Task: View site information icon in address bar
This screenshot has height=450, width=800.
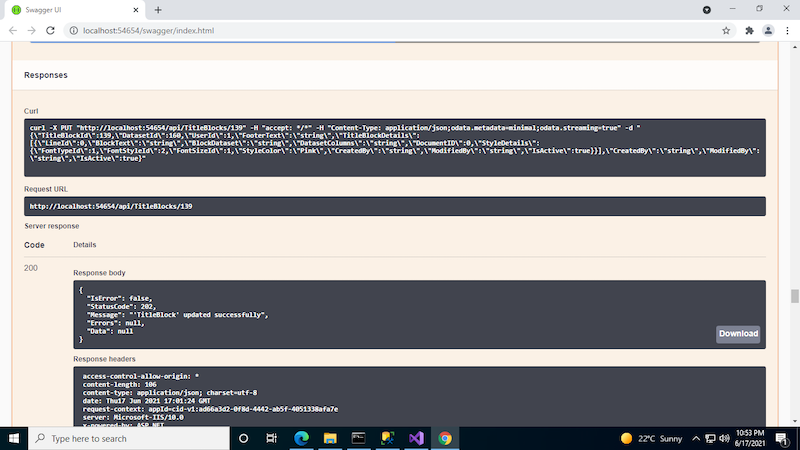Action: pyautogui.click(x=73, y=31)
